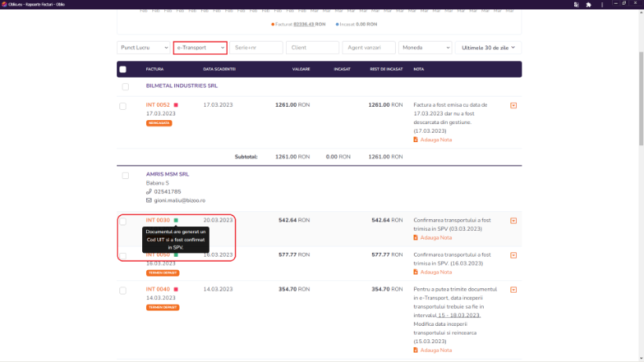
Task: Open the browser extensions puzzle icon
Action: 588,5
